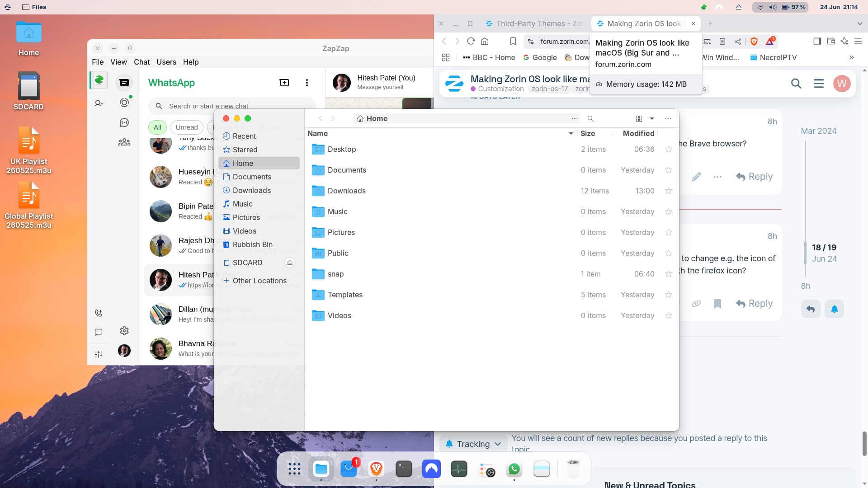Open ZapZap Help menu
Screen dimensions: 868x488
pyautogui.click(x=191, y=62)
